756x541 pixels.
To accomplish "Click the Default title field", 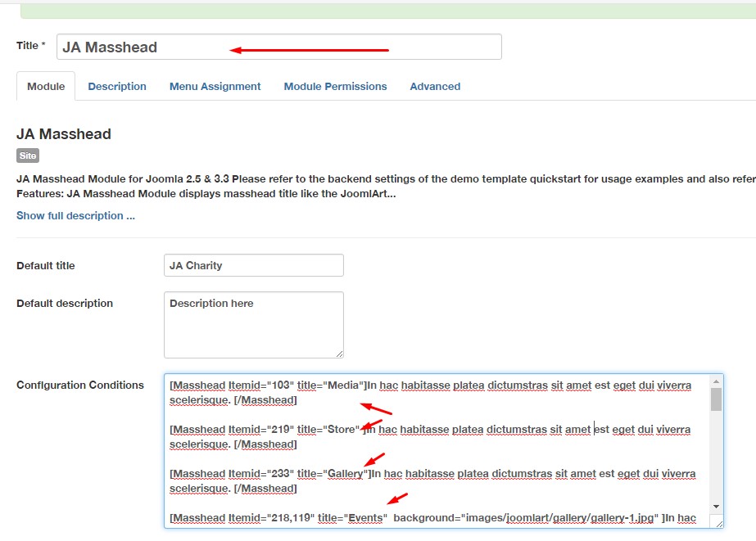I will coord(254,265).
